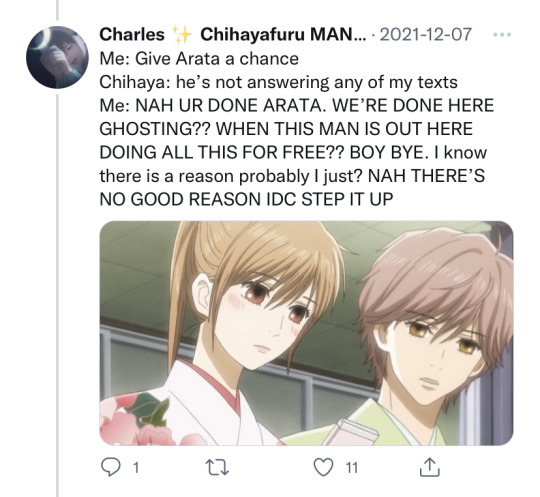Open the round profile avatar picture
This screenshot has width=540, height=497.
click(x=57, y=57)
